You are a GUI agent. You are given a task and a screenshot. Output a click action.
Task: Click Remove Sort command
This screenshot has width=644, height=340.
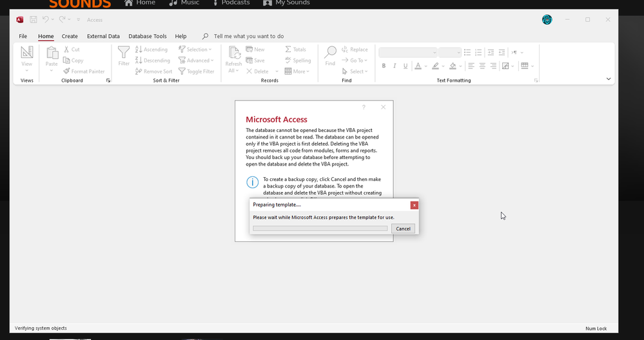[153, 71]
